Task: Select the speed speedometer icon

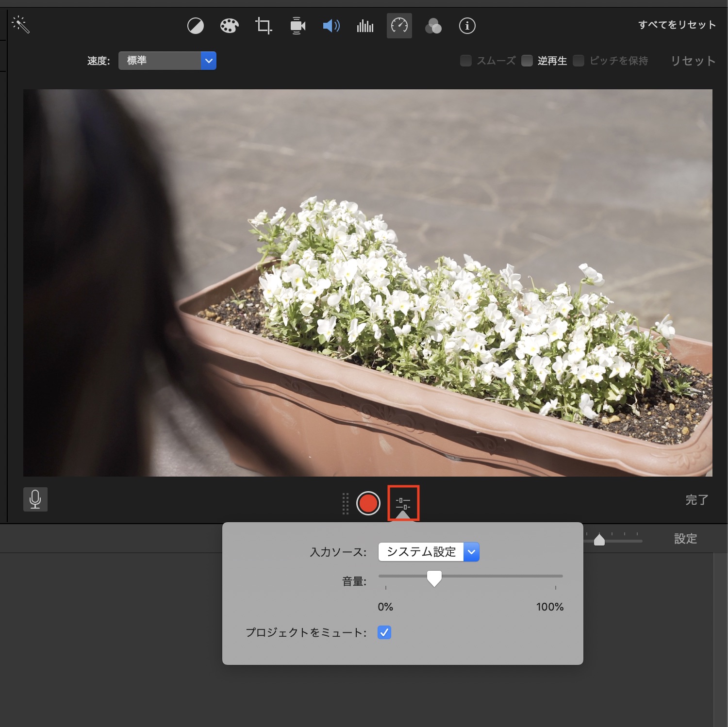Action: [x=399, y=26]
